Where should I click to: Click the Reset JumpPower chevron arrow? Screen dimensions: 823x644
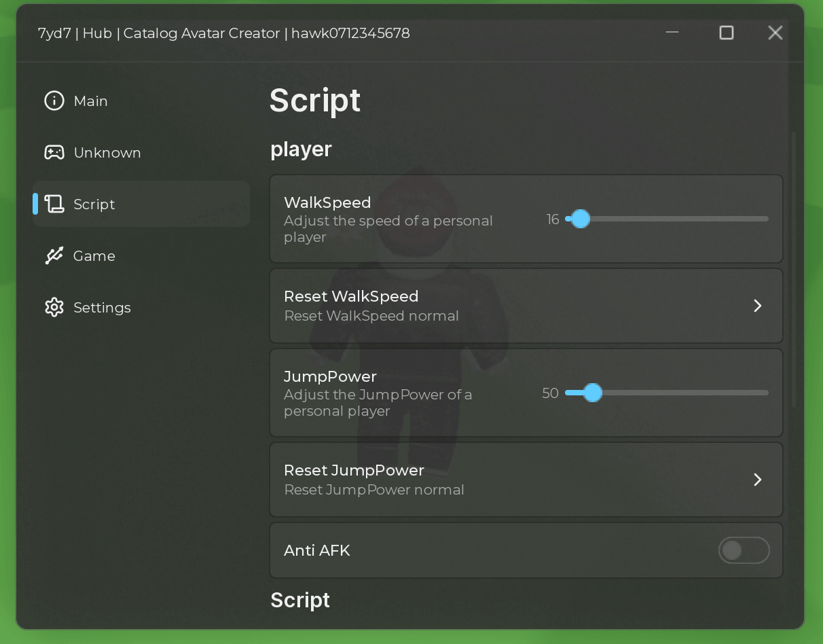tap(758, 480)
